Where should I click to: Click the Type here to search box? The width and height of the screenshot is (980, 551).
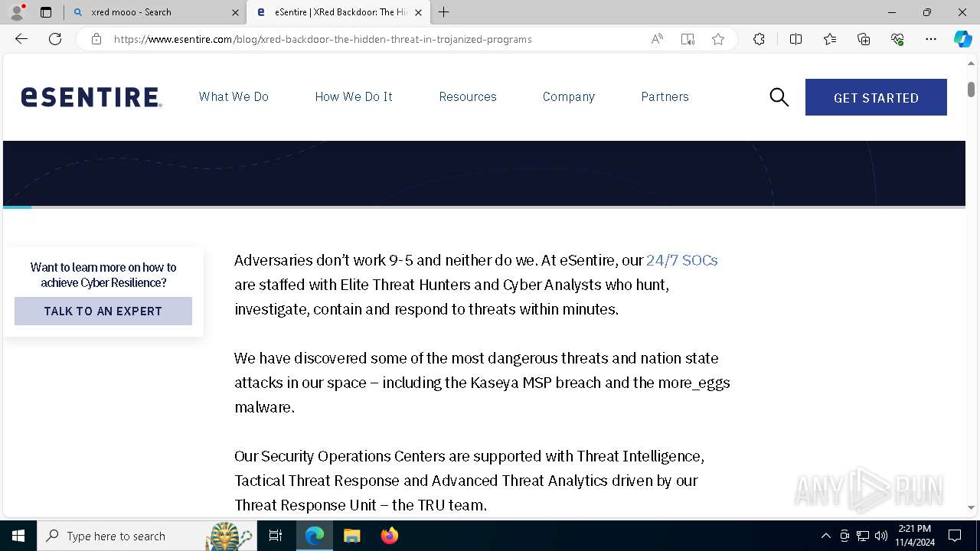(x=146, y=536)
